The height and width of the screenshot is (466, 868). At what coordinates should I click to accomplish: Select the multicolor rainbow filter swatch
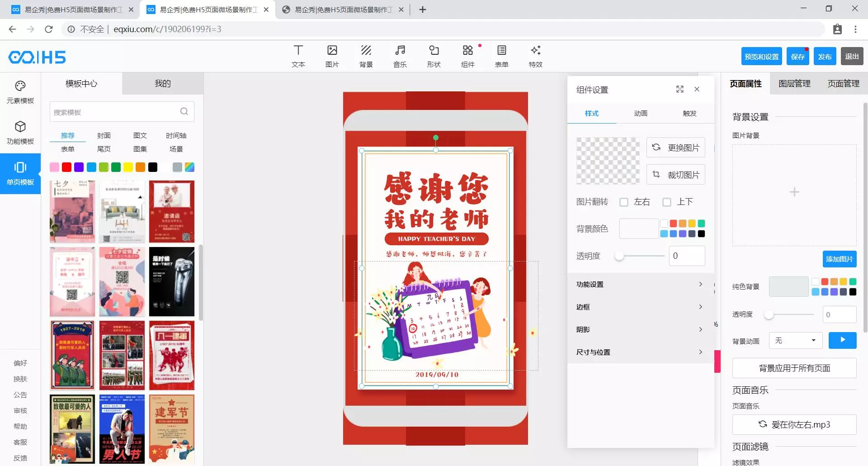click(x=190, y=167)
